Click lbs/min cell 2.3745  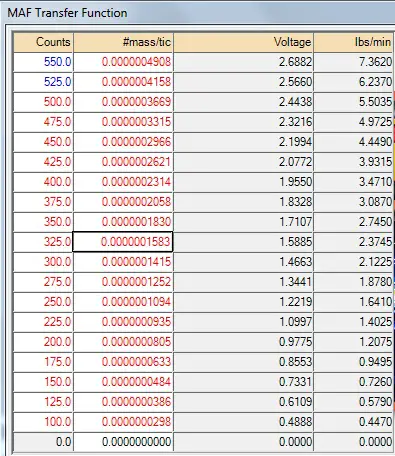pos(353,242)
